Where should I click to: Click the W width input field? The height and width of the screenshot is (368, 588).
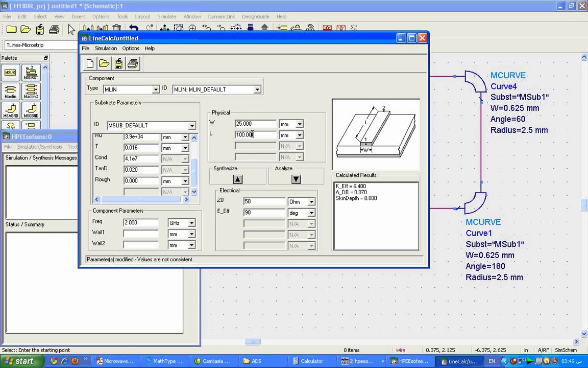(x=255, y=124)
